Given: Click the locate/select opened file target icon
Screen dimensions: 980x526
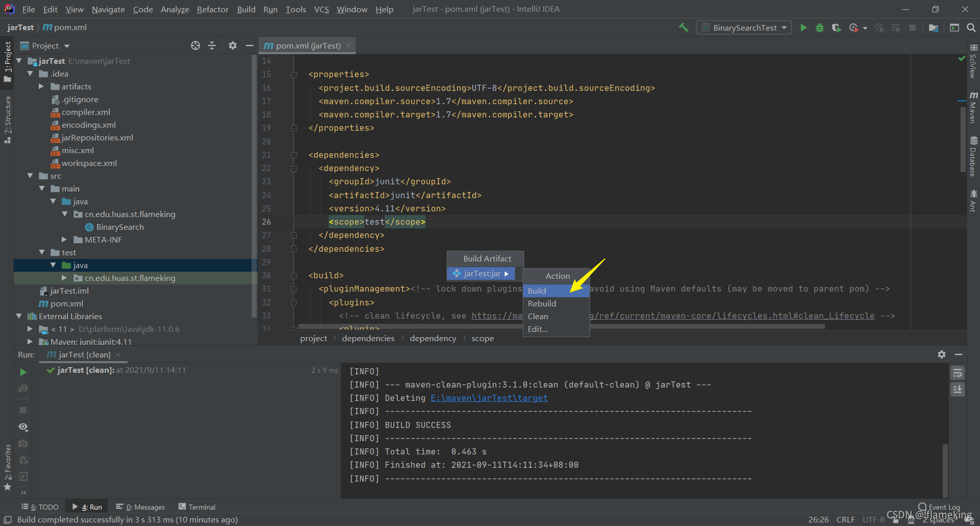Looking at the screenshot, I should [x=195, y=45].
